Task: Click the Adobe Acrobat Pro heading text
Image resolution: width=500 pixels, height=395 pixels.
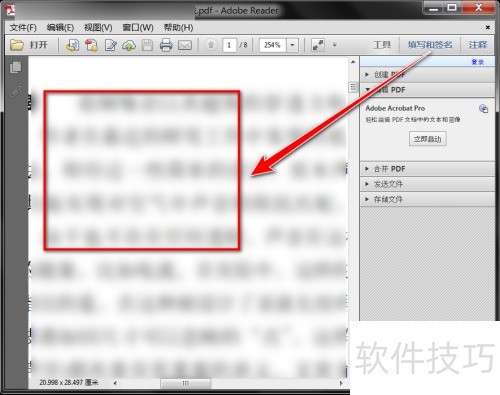Action: pos(395,108)
